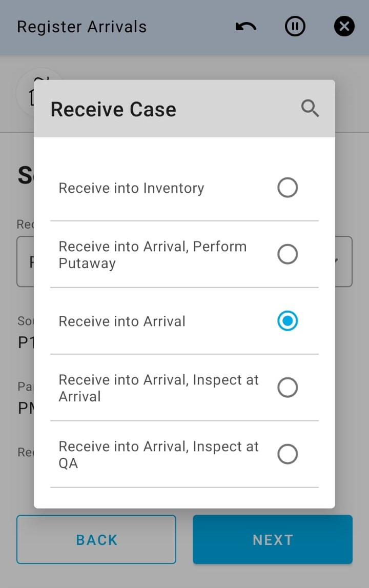Screen dimensions: 369x588
Task: Select the Receive into Inventory radio button
Action: [x=288, y=188]
